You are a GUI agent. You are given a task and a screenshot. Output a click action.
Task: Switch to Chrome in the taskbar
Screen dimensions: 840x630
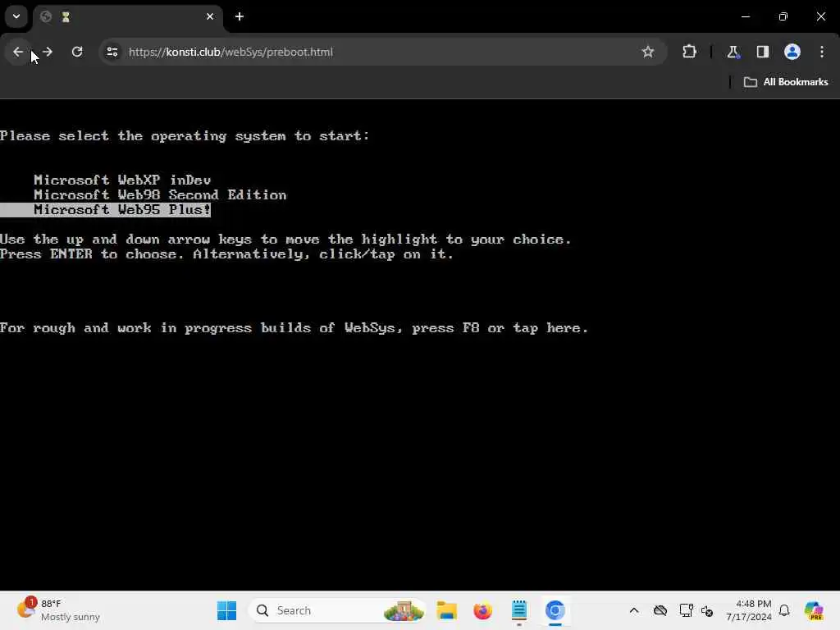point(555,610)
